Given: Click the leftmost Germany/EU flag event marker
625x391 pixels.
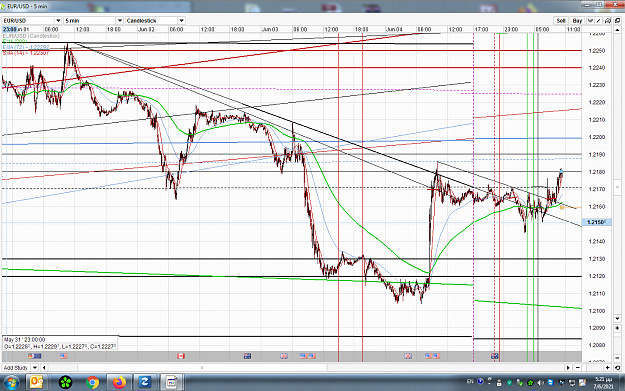Looking at the screenshot, I should 35,356.
